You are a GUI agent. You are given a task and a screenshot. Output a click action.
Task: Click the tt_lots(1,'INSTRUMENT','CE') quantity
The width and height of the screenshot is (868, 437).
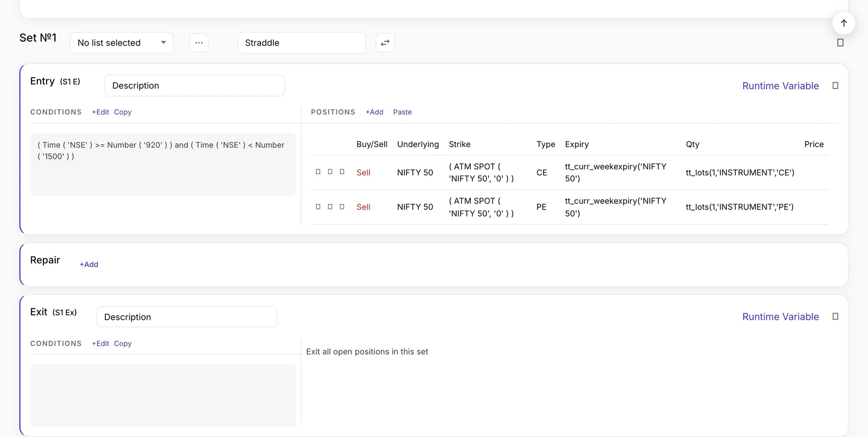pyautogui.click(x=740, y=173)
